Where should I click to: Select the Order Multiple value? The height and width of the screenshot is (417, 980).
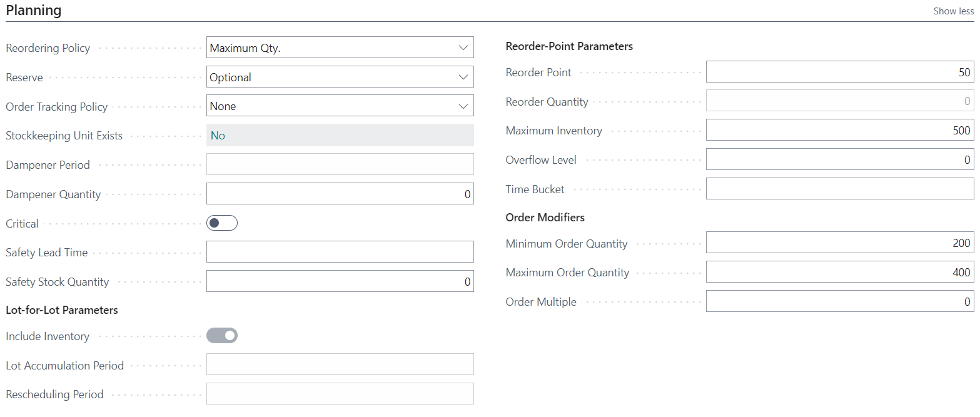click(x=838, y=301)
